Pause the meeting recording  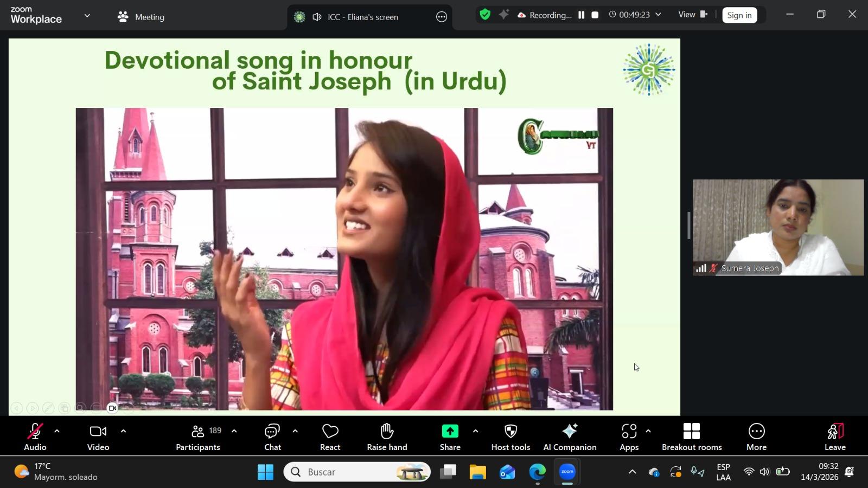point(581,15)
